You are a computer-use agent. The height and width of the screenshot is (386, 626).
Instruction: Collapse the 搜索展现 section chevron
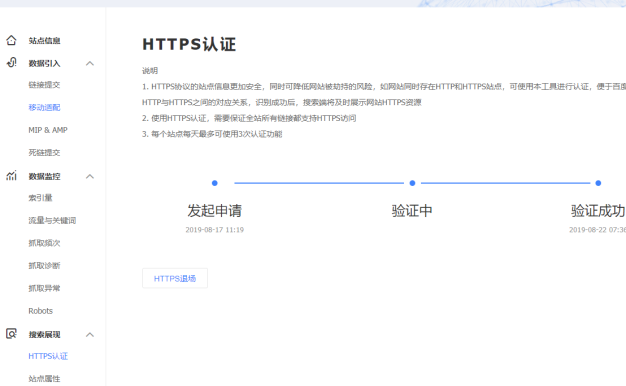pyautogui.click(x=90, y=335)
